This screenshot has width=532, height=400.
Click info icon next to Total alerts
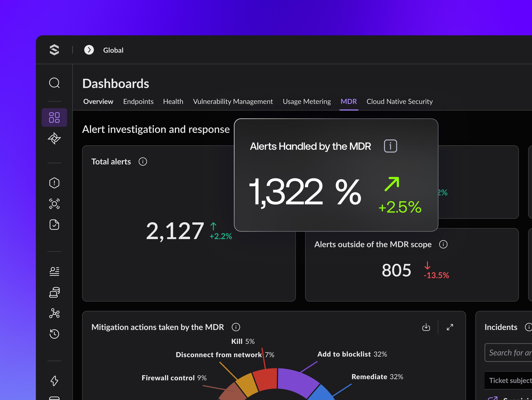[143, 161]
